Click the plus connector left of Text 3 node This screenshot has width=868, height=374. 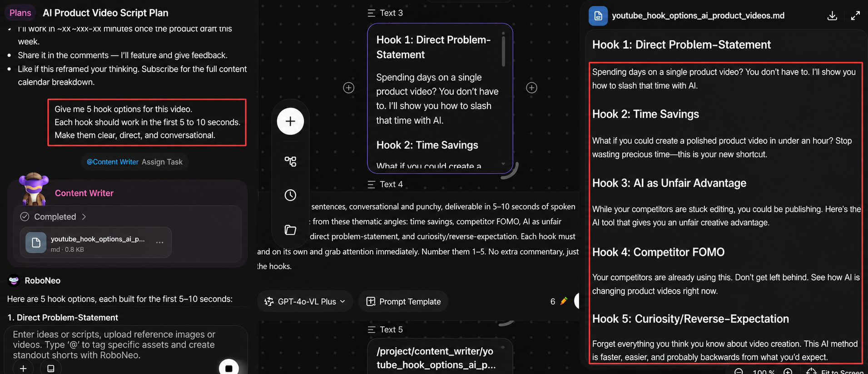348,88
